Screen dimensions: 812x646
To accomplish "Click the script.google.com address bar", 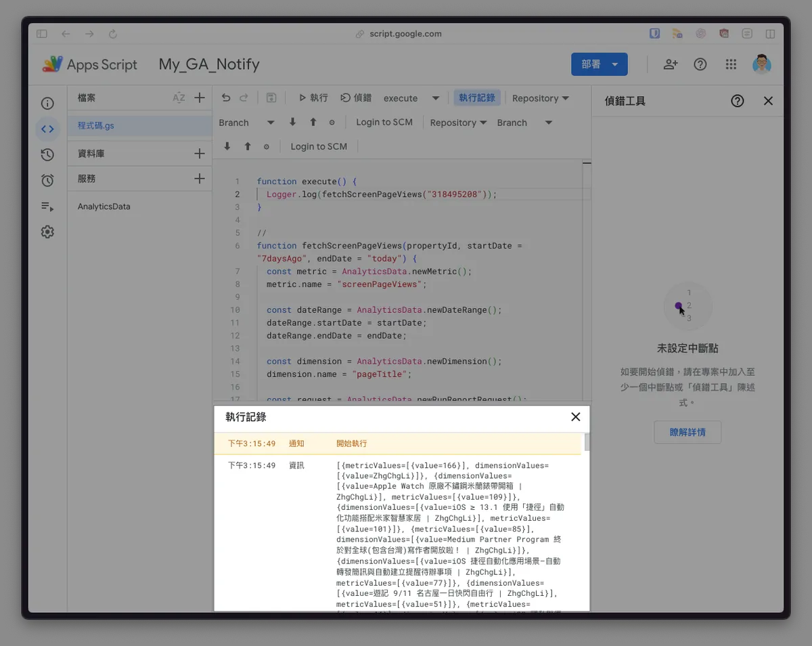I will 405,34.
